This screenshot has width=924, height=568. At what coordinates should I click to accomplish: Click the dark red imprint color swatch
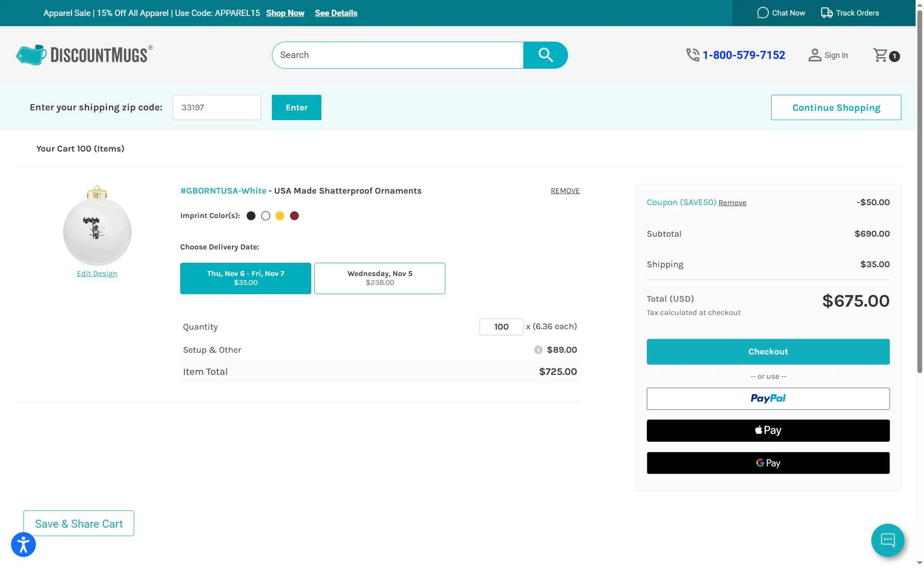click(x=294, y=216)
